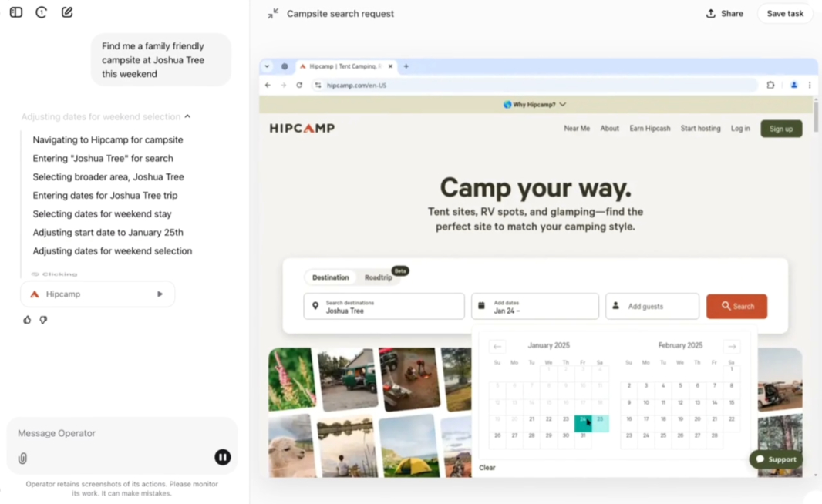
Task: Select January 24 in calendar
Action: [x=583, y=423]
